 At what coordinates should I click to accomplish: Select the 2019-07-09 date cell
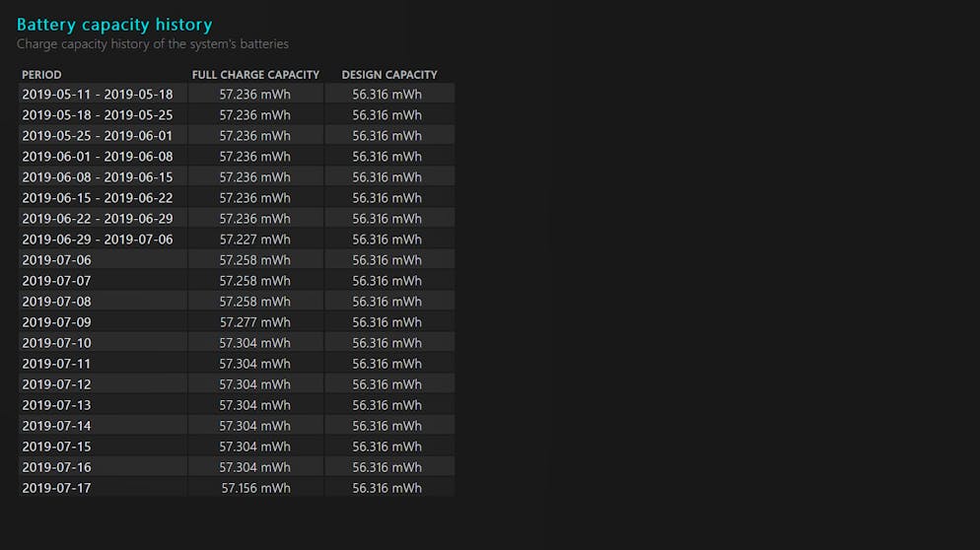point(57,322)
